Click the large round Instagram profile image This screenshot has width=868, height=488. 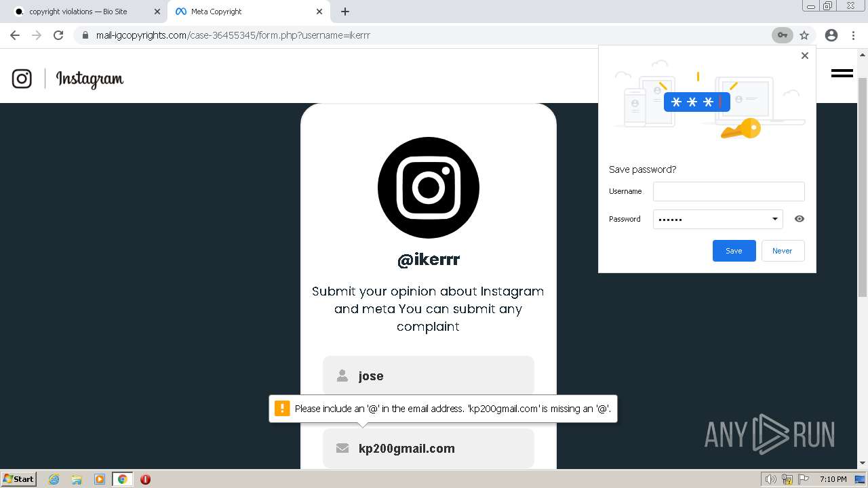pyautogui.click(x=429, y=188)
